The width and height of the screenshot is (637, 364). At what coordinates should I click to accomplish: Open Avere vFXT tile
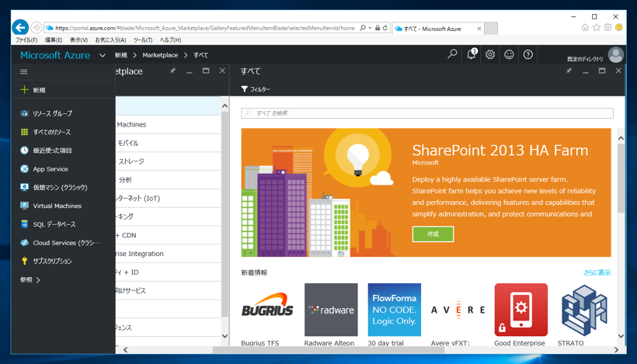click(x=458, y=310)
